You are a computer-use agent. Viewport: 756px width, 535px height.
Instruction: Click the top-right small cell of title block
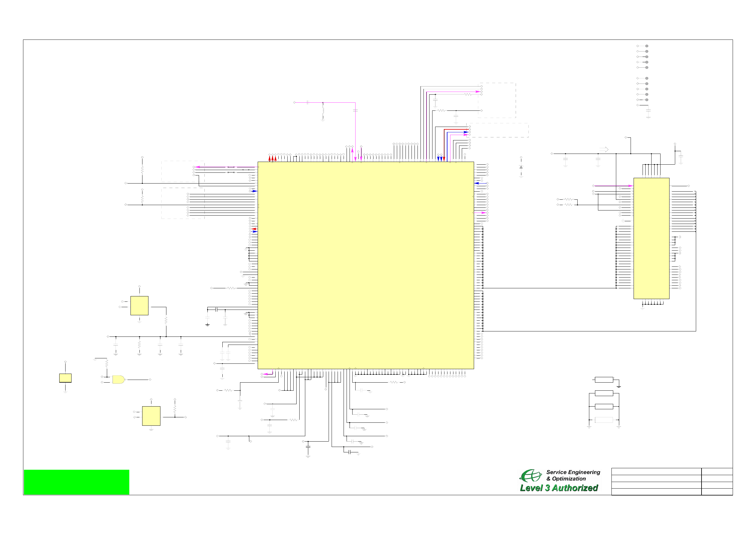pyautogui.click(x=717, y=471)
